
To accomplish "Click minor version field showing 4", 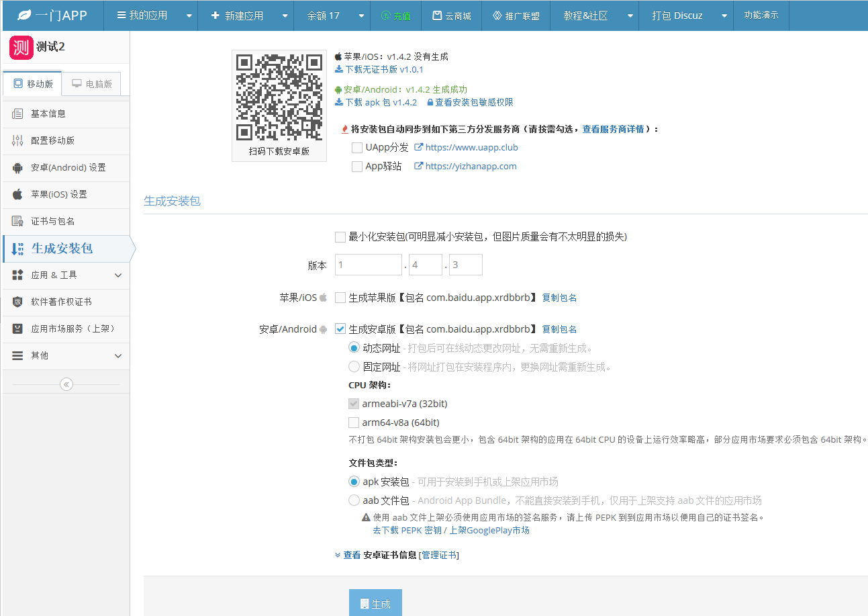I will pyautogui.click(x=426, y=265).
